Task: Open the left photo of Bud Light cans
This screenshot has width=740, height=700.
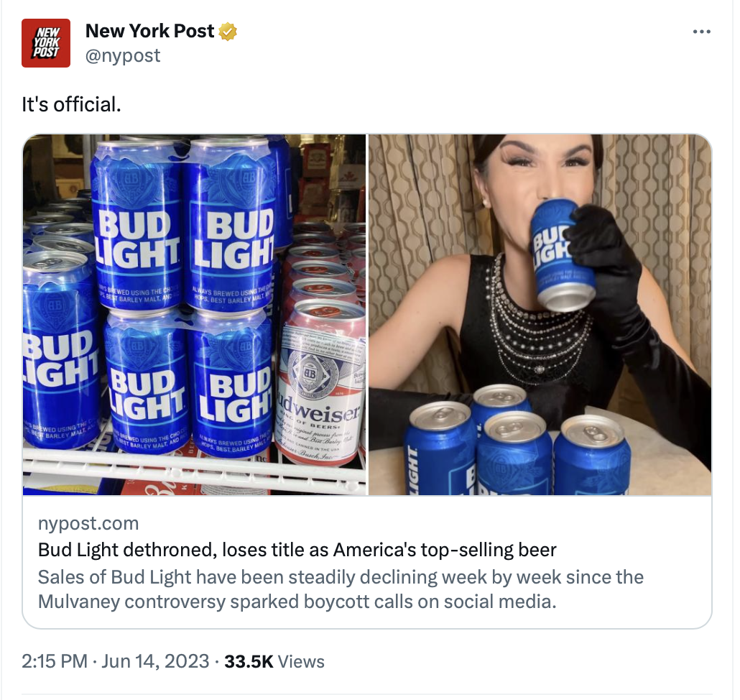Action: point(195,315)
